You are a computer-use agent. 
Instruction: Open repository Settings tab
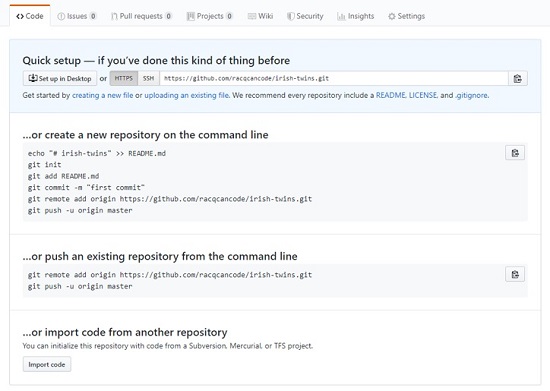pyautogui.click(x=407, y=16)
